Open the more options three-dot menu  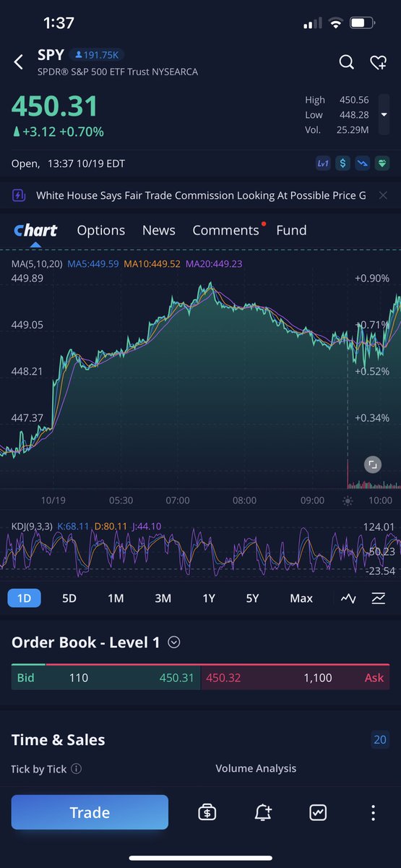pos(373,812)
